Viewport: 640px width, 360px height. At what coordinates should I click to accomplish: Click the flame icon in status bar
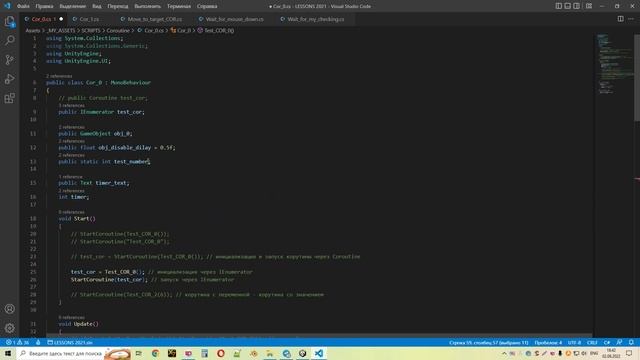pos(38,342)
